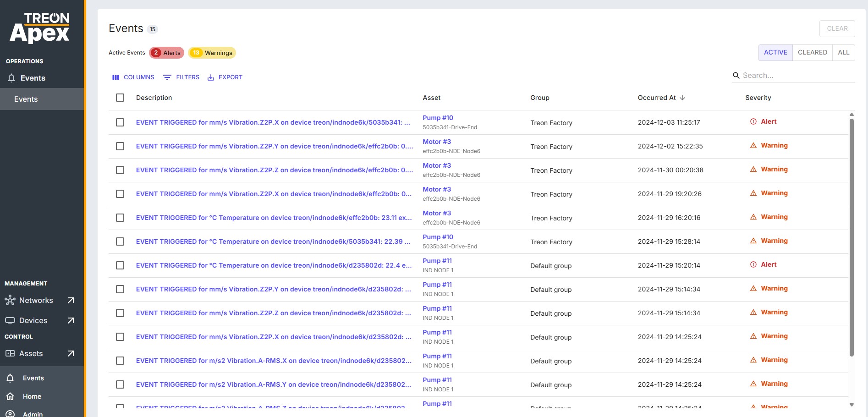Click the 2024-12-03 11:25:17 timestamp cell

point(669,122)
